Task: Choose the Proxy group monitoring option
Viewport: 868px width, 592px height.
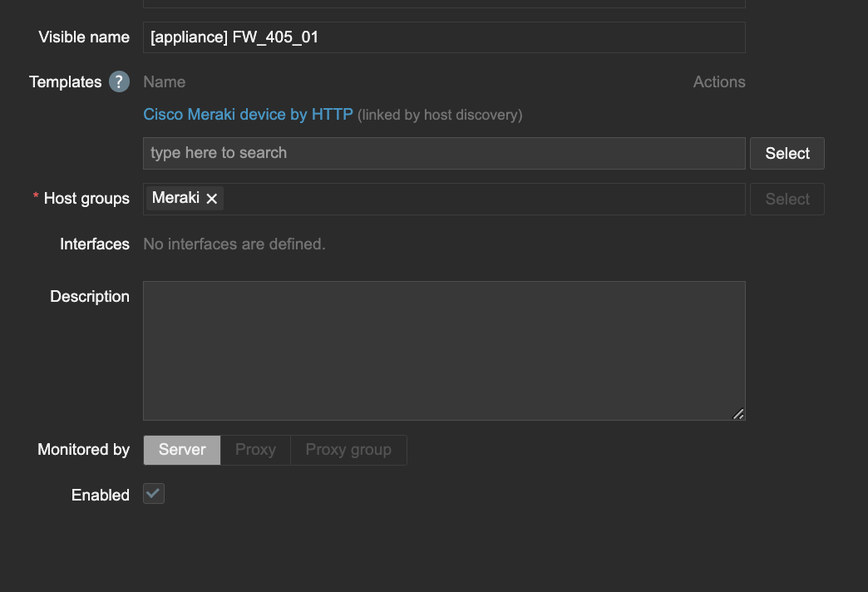Action: pyautogui.click(x=348, y=450)
